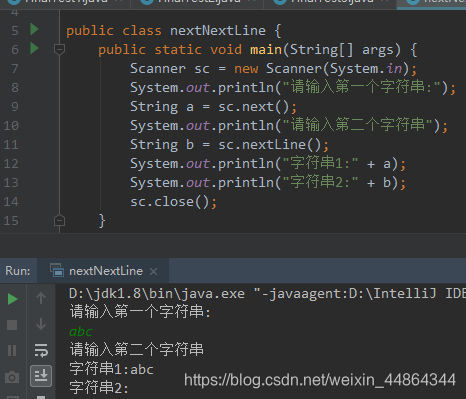This screenshot has height=399, width=466.
Task: Click the main method name
Action: click(266, 50)
